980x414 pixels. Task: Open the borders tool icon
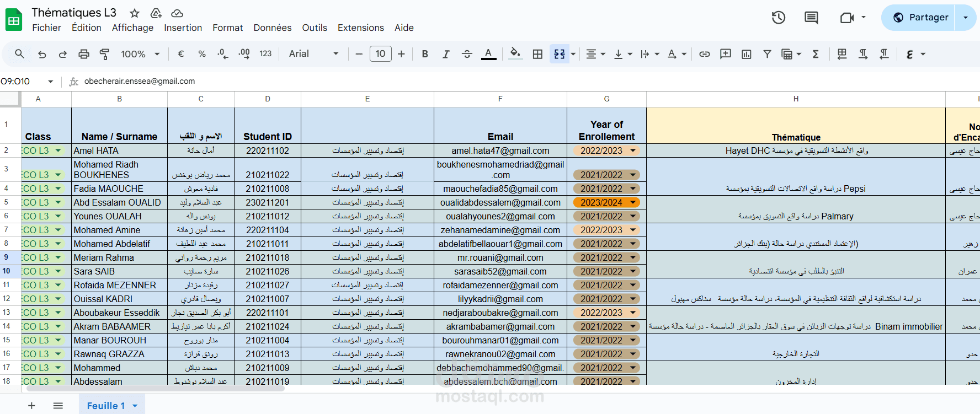click(537, 54)
